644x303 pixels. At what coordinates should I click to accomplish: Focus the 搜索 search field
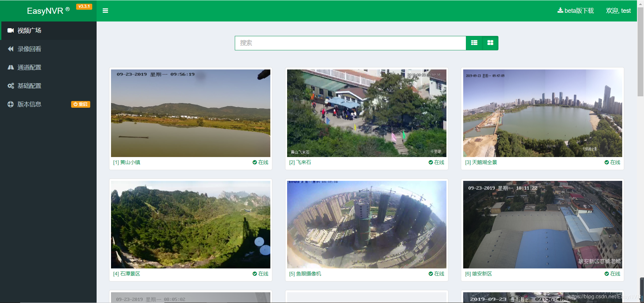351,43
